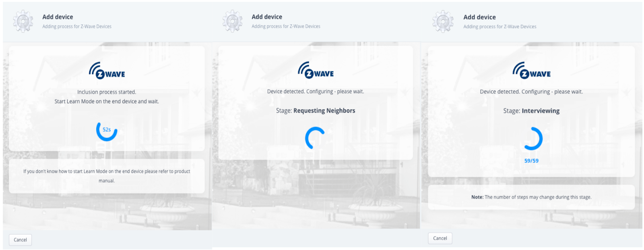Screen dimensions: 644x250
Task: Cancel the inclusion process in the first panel
Action: tap(20, 240)
